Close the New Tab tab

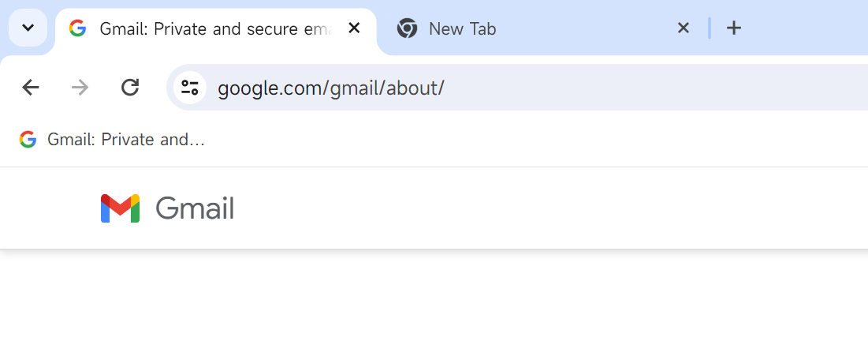[x=683, y=28]
